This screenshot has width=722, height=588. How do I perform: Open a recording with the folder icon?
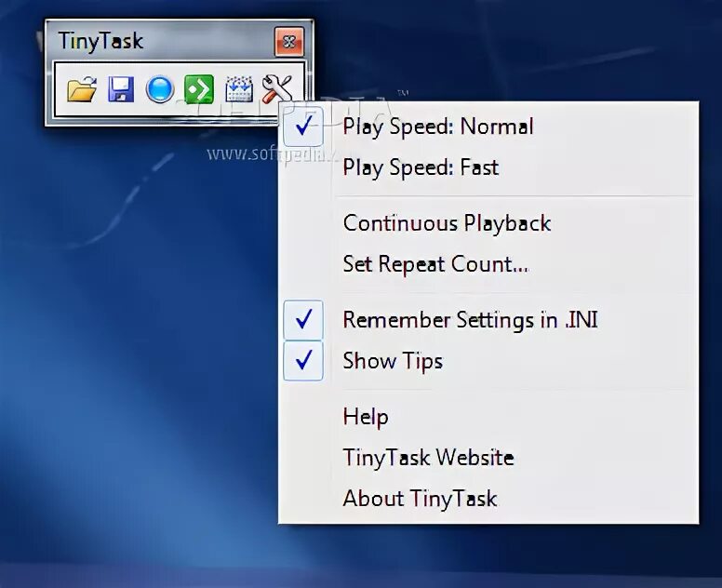click(82, 89)
